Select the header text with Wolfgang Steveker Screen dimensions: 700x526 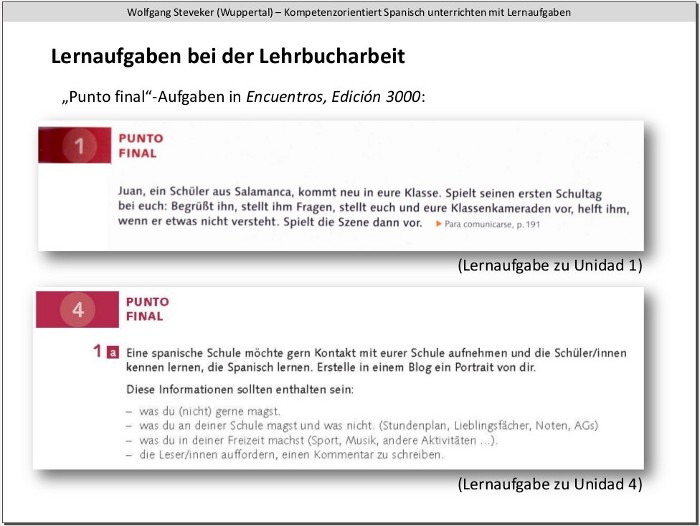click(349, 12)
